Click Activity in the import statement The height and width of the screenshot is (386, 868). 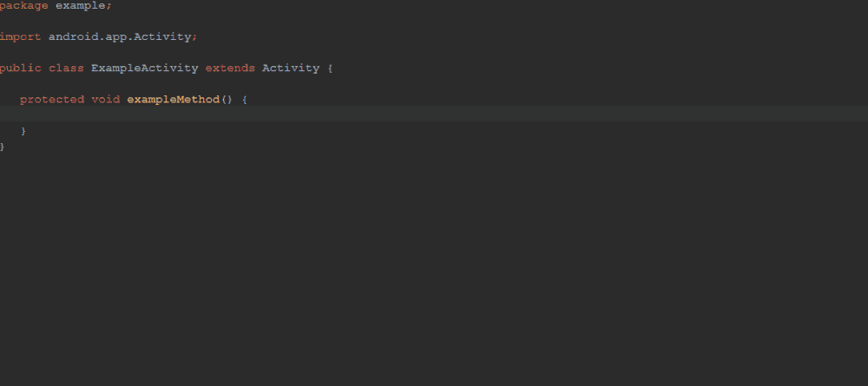point(162,36)
